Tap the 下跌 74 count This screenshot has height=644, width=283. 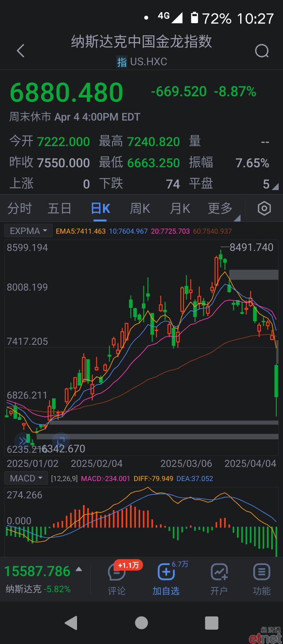pyautogui.click(x=173, y=184)
